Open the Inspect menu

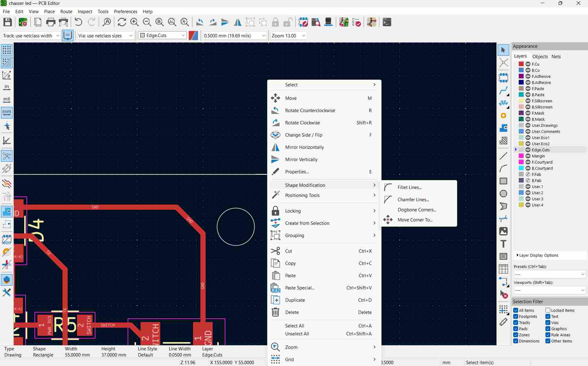[x=85, y=11]
